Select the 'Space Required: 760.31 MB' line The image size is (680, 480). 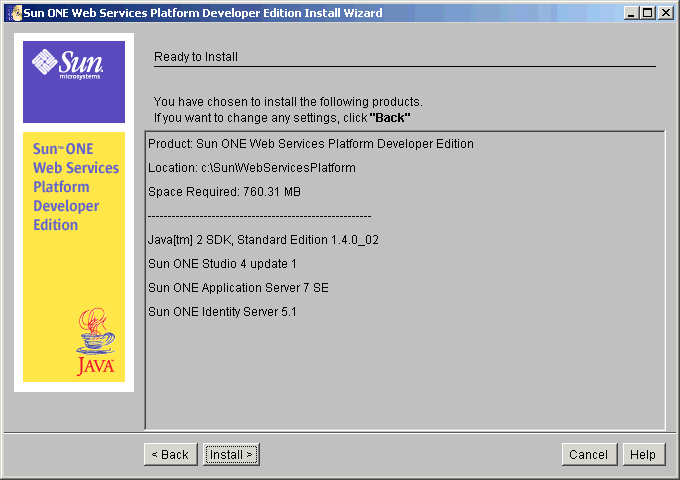(224, 192)
